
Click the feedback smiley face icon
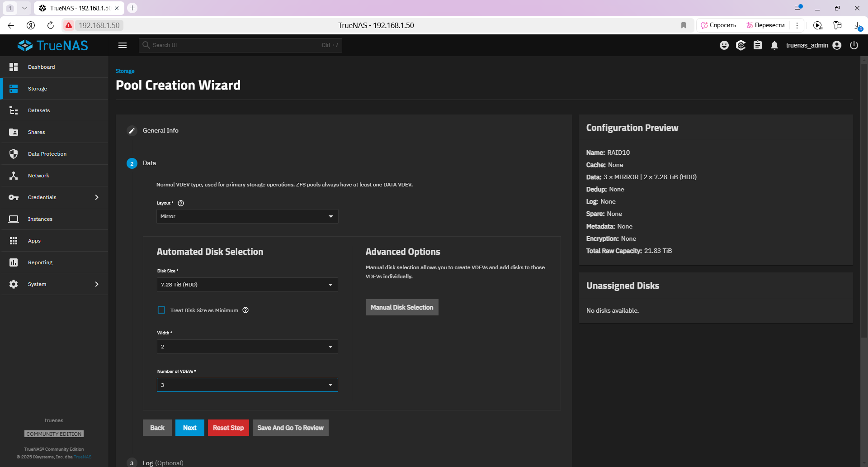click(724, 45)
